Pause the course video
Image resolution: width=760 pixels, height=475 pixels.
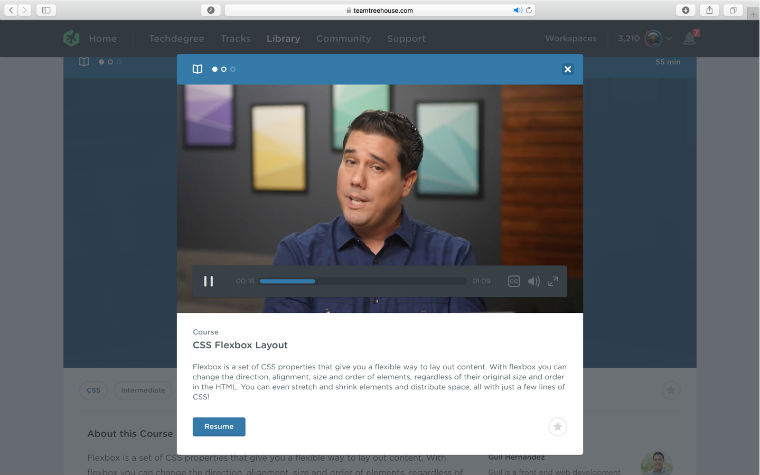click(x=208, y=281)
